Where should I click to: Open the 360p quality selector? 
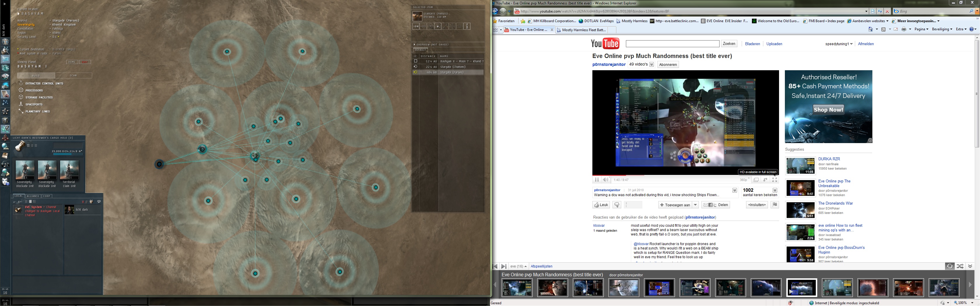coord(745,180)
